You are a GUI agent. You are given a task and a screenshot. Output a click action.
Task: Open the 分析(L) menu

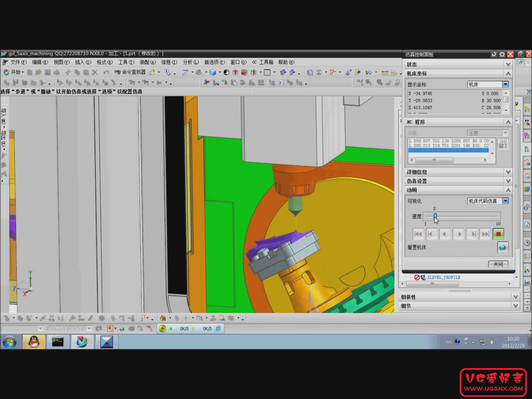coord(191,62)
